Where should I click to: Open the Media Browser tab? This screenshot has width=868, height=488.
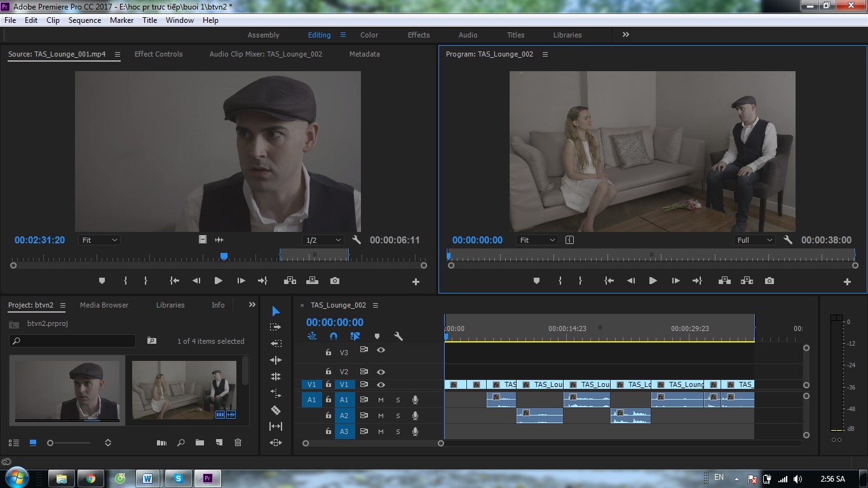tap(104, 305)
